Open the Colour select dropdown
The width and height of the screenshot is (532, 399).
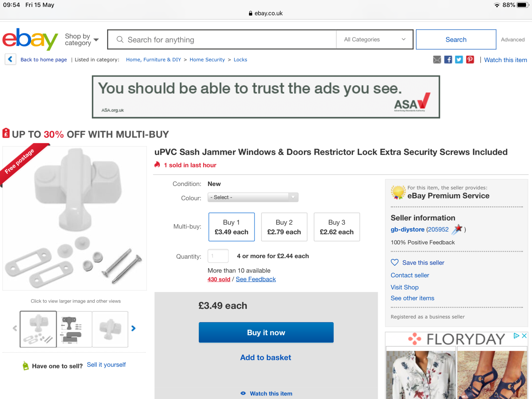point(253,197)
